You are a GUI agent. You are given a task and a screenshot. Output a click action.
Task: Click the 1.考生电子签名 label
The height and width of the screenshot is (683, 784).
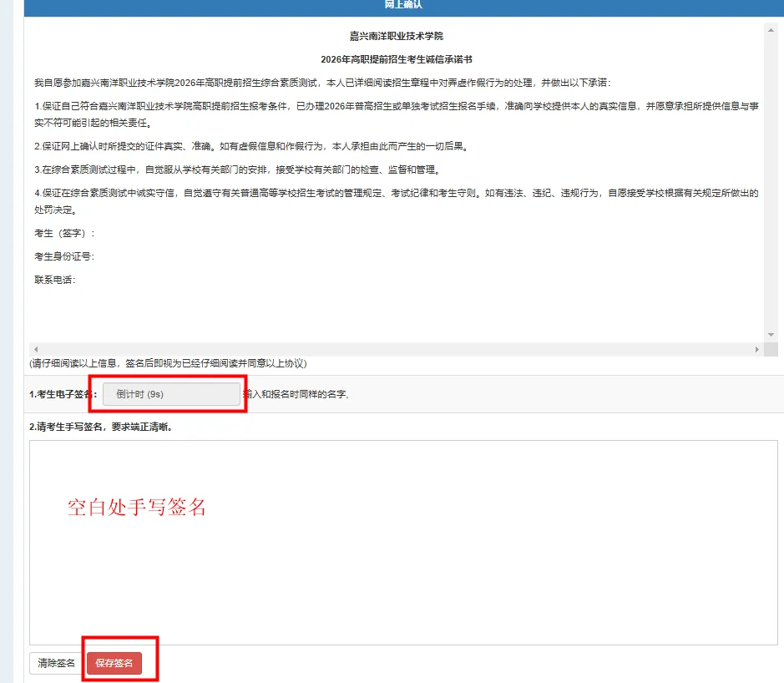63,394
